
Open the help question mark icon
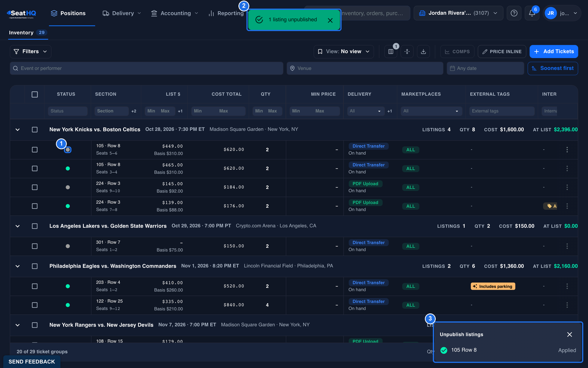(x=514, y=13)
